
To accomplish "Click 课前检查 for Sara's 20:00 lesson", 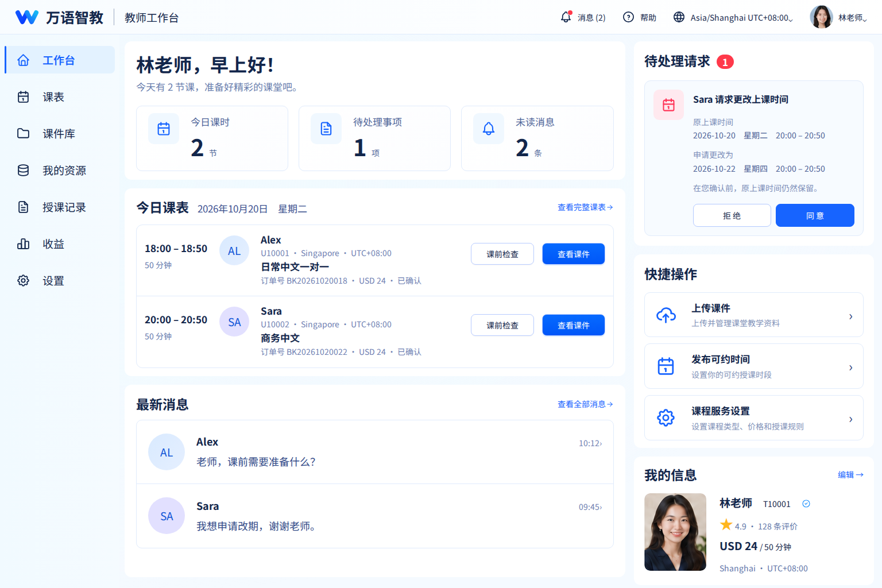I will (502, 325).
